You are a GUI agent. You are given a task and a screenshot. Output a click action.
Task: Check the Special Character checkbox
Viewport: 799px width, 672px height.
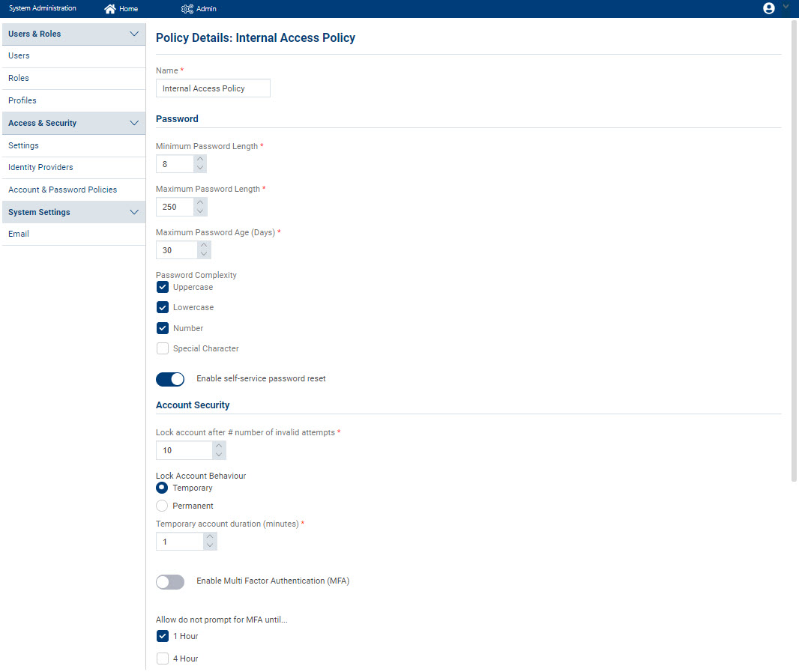point(163,348)
